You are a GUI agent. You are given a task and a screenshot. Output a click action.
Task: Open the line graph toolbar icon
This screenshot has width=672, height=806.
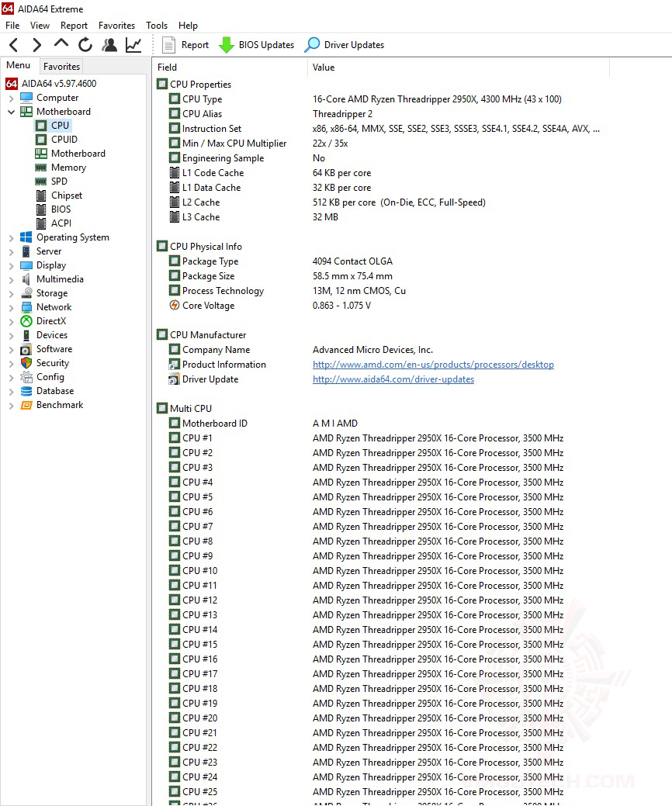pos(133,45)
